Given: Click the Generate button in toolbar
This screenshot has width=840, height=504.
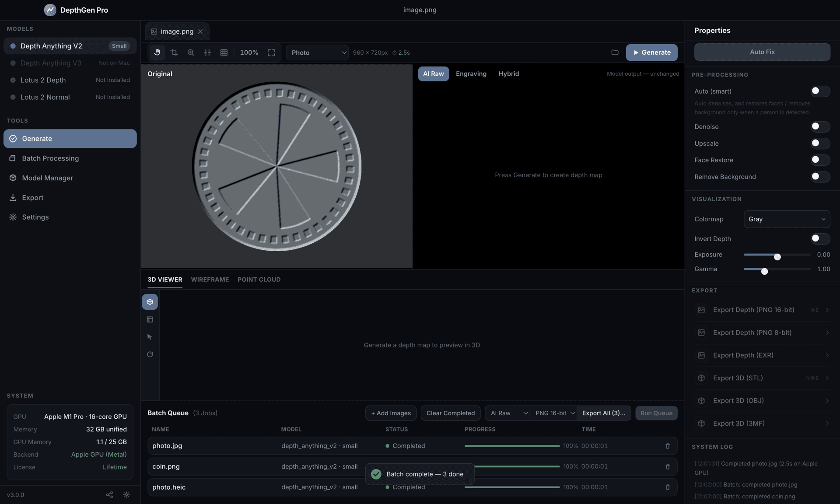Looking at the screenshot, I should tap(651, 52).
